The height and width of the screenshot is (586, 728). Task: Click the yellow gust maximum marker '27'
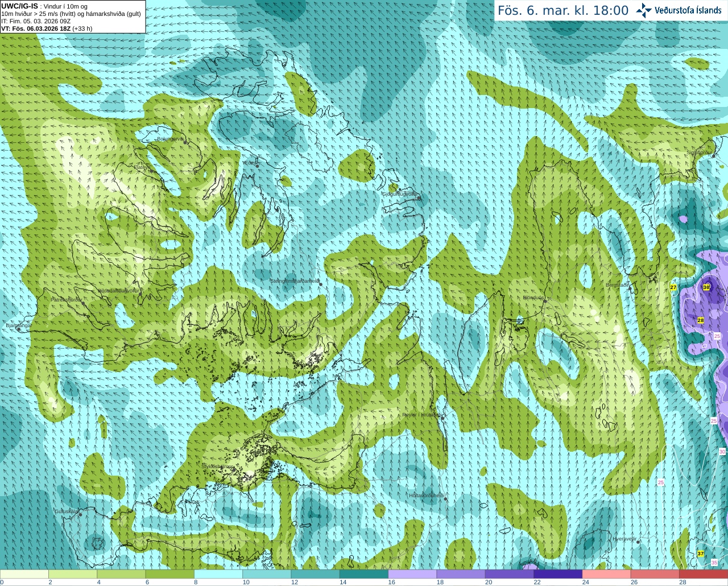(673, 287)
